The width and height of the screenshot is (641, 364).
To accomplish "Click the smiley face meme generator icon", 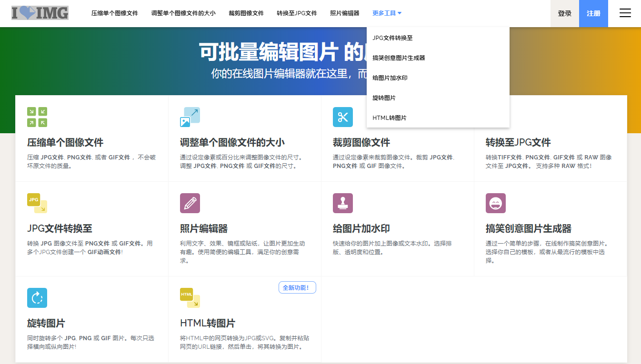I will click(x=495, y=203).
